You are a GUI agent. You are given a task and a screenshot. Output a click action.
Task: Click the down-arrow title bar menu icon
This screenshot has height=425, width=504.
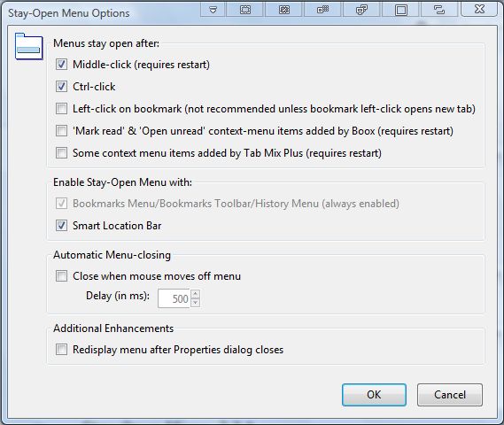pos(213,10)
